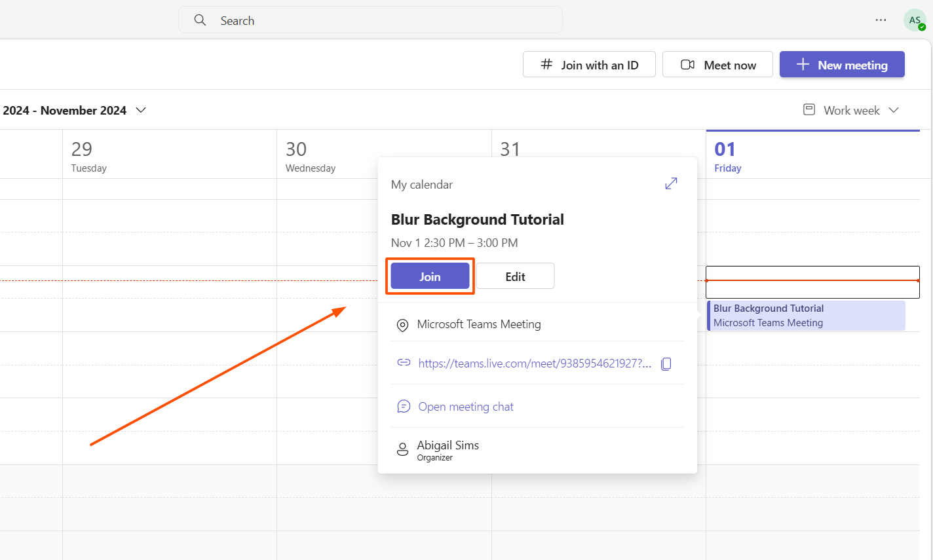Edit the Blur Background Tutorial meeting

(x=515, y=276)
